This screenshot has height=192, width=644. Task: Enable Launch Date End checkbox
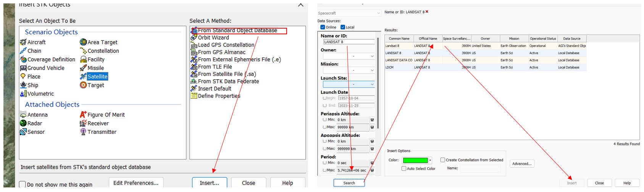[324, 106]
